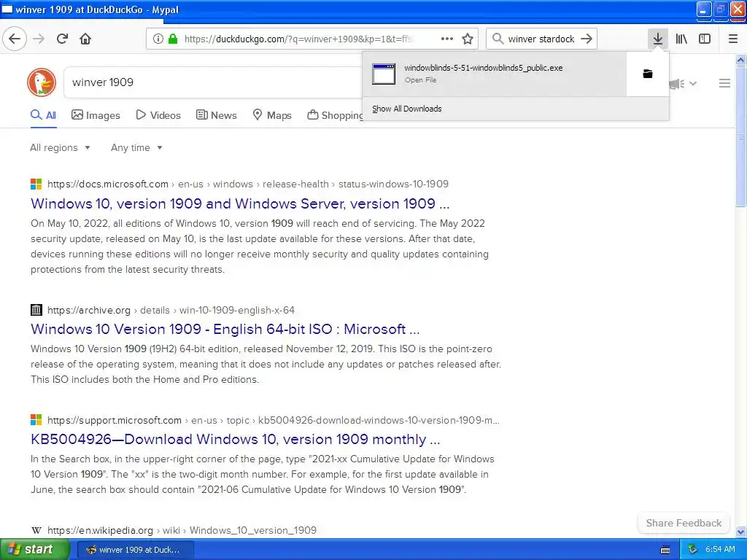The image size is (747, 560).
Task: Click the system tray icon beside the clock
Action: [x=692, y=550]
